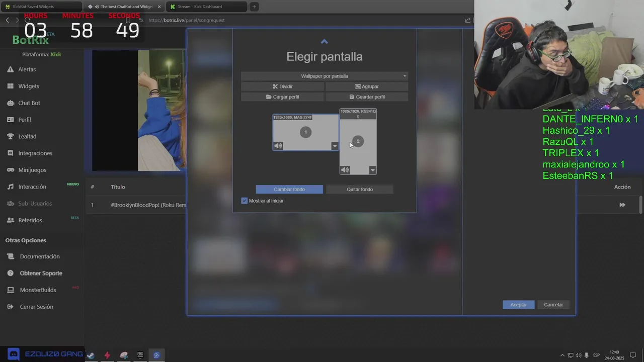
Task: Open Perfil in Botrix sidebar
Action: click(x=25, y=120)
